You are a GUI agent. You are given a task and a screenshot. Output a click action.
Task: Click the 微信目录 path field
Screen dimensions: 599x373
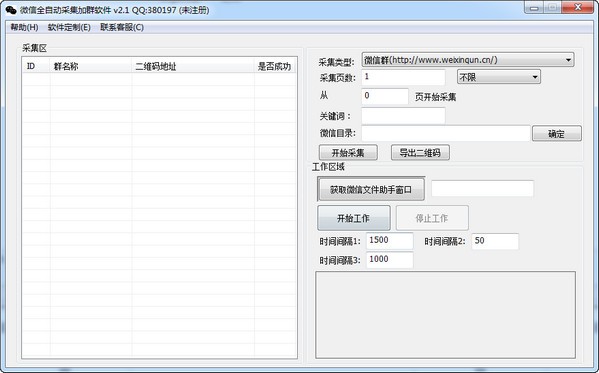446,133
